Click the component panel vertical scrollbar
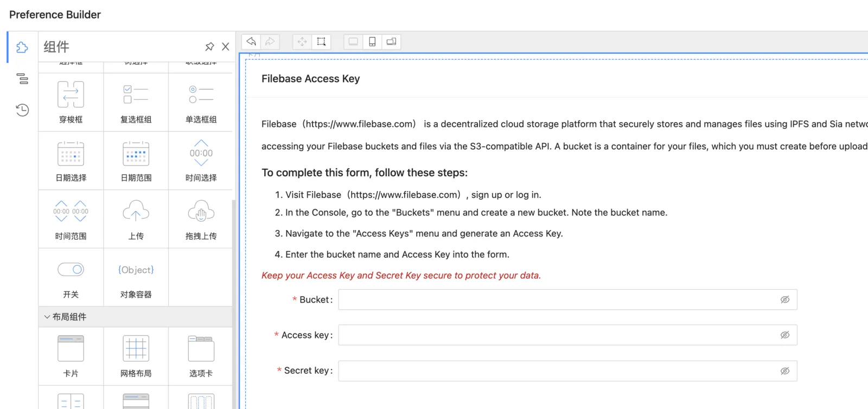Viewport: 868px width, 409px height. [x=234, y=304]
